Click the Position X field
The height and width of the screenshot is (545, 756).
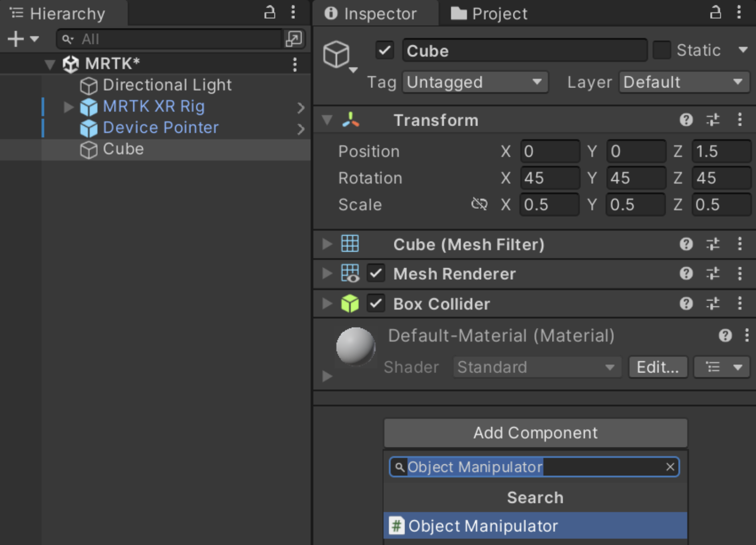[x=550, y=152]
